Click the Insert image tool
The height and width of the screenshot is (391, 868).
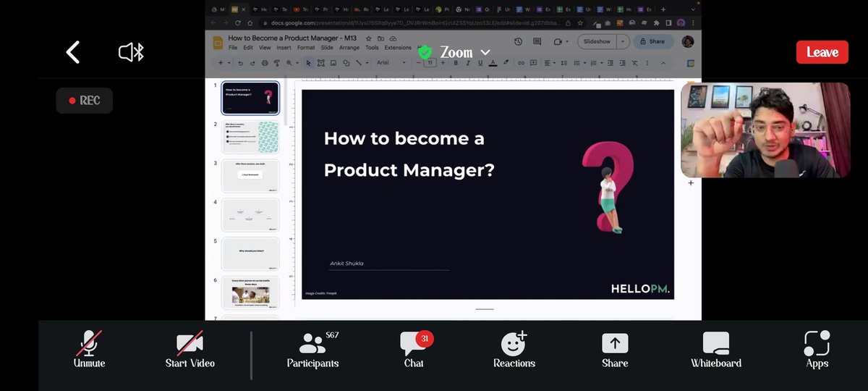pos(333,63)
